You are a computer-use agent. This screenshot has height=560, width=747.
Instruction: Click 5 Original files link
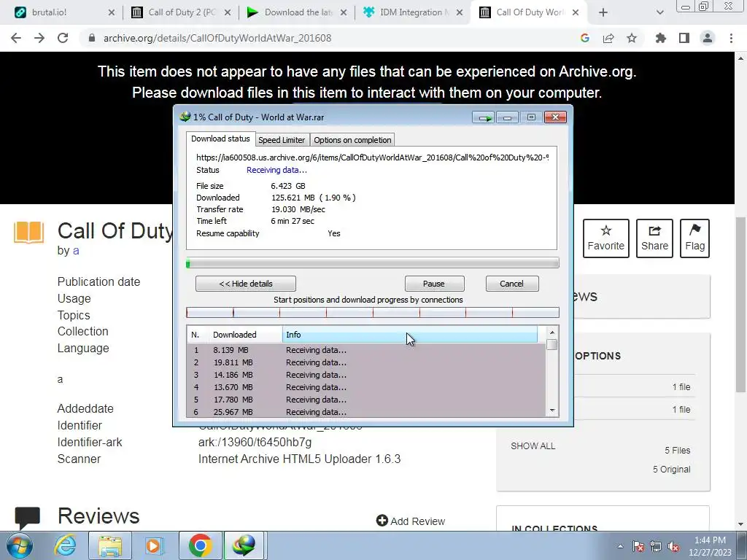[x=671, y=469]
